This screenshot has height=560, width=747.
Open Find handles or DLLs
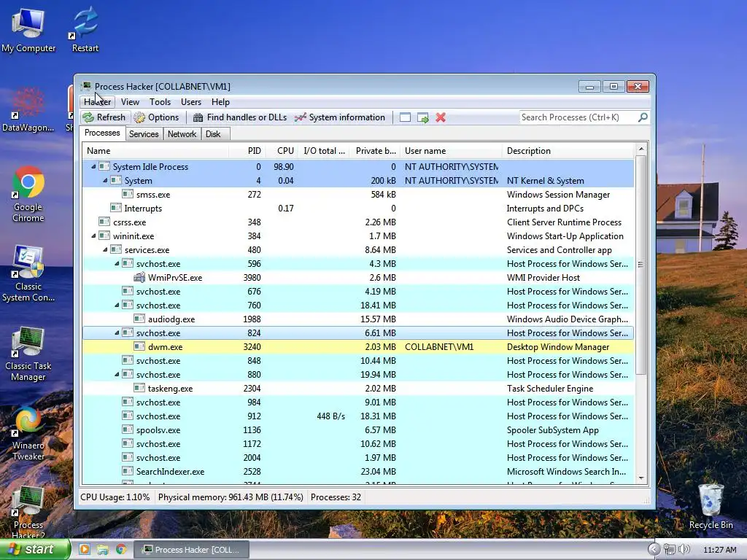240,117
